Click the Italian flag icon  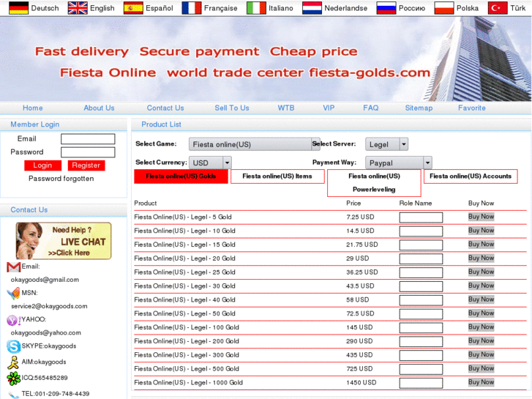click(256, 8)
